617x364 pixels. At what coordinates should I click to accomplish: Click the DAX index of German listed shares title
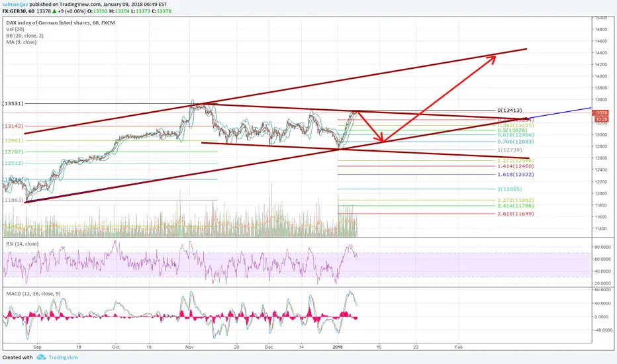tap(61, 23)
